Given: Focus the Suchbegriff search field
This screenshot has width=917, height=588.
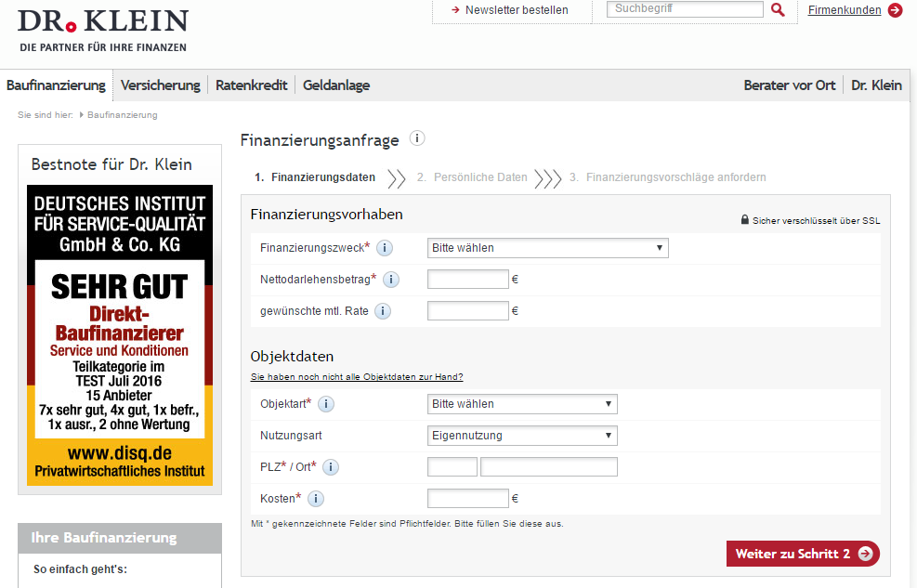Looking at the screenshot, I should tap(685, 8).
